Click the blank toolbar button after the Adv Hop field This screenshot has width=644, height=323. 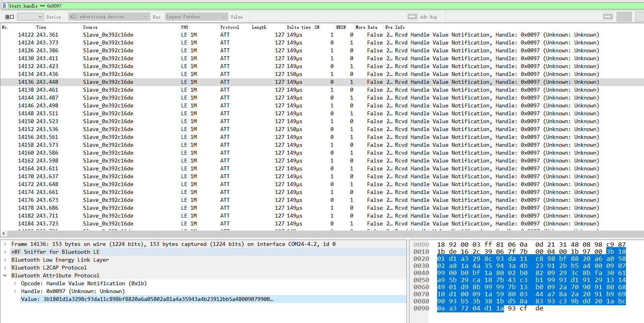click(624, 17)
